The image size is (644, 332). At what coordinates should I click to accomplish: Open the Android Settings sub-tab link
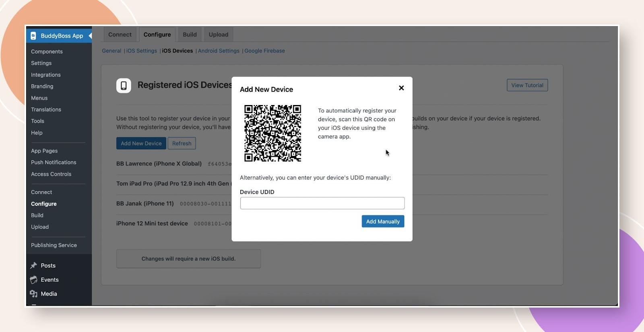pyautogui.click(x=219, y=51)
